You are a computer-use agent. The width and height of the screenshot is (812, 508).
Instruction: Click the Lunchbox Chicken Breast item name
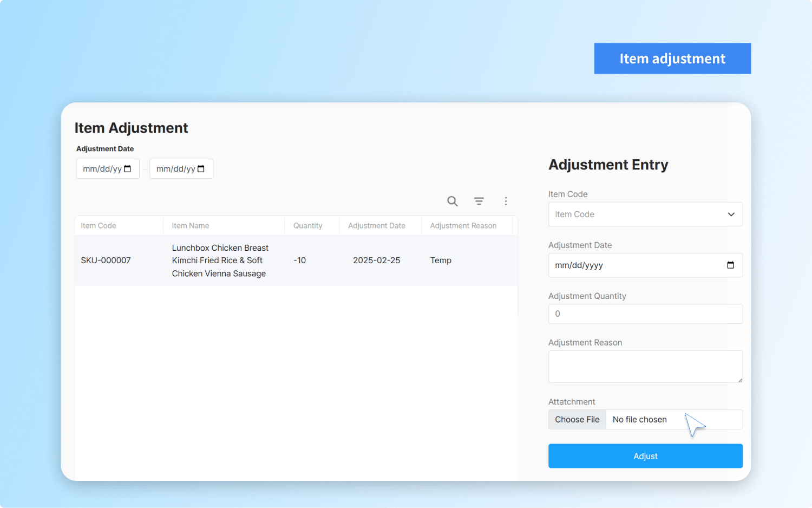pyautogui.click(x=220, y=260)
